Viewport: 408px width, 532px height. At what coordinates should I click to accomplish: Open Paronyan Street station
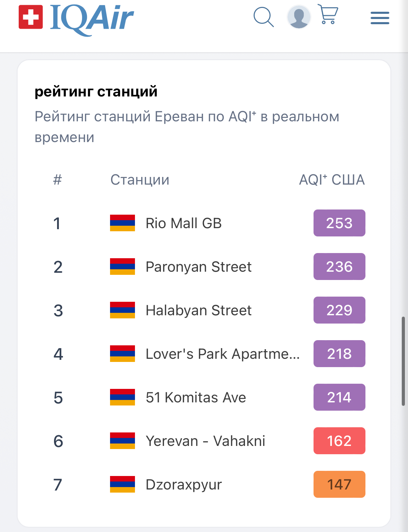[199, 267]
